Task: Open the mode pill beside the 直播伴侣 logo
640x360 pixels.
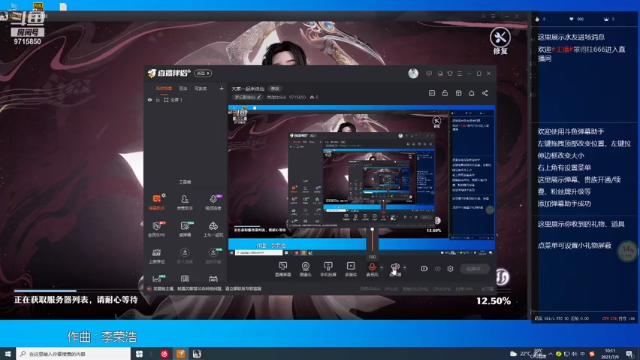Action: tap(203, 73)
